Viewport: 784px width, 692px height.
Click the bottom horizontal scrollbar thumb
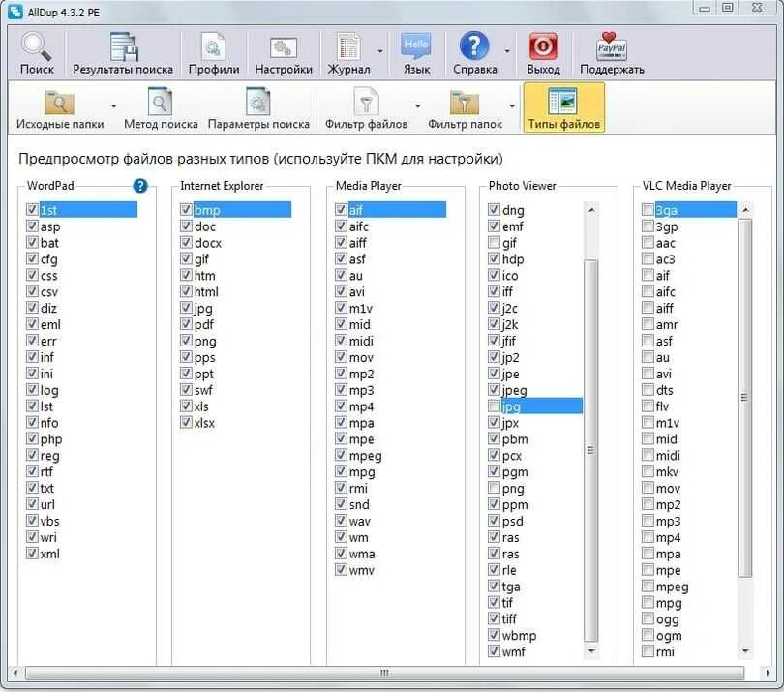(384, 673)
